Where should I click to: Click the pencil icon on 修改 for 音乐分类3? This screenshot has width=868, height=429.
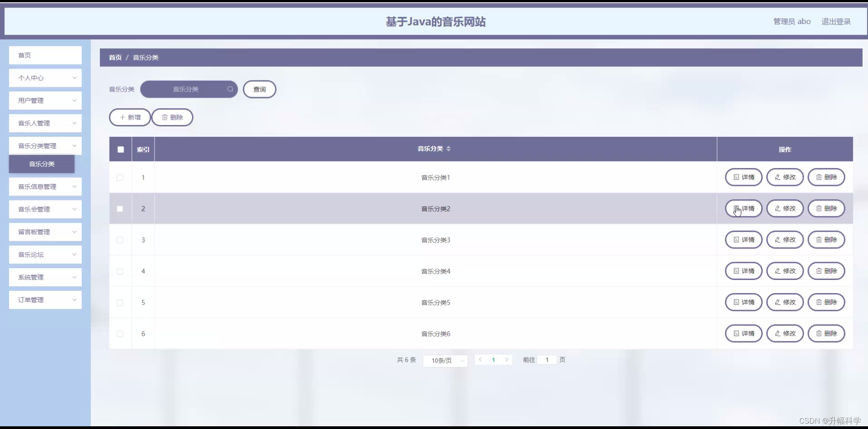[x=777, y=240]
